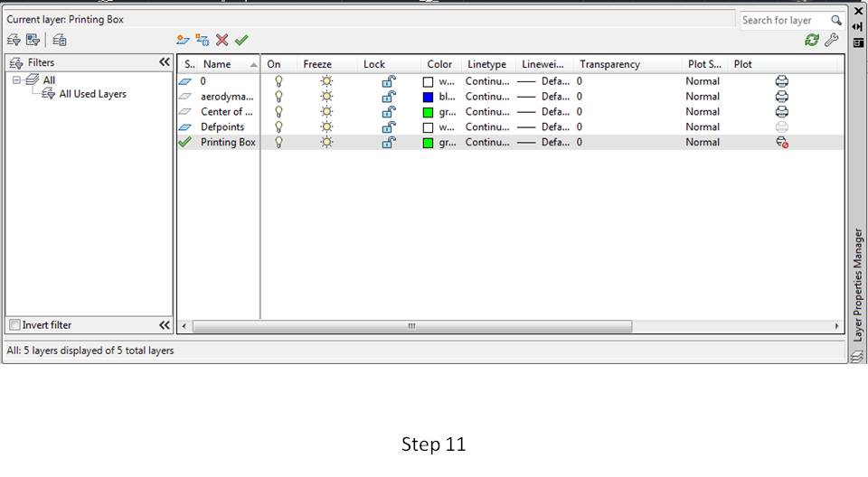Lock the Defpoints layer
Image resolution: width=868 pixels, height=477 pixels.
tap(389, 126)
